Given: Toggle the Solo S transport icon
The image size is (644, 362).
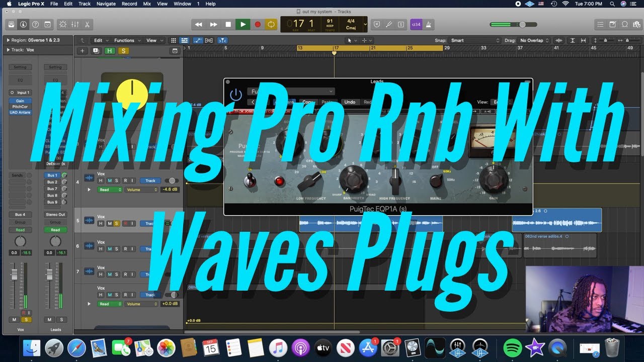Looking at the screenshot, I should pyautogui.click(x=401, y=24).
